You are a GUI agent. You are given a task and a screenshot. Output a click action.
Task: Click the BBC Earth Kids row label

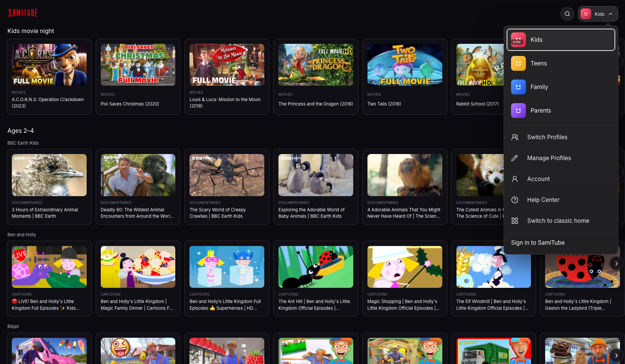[x=23, y=143]
